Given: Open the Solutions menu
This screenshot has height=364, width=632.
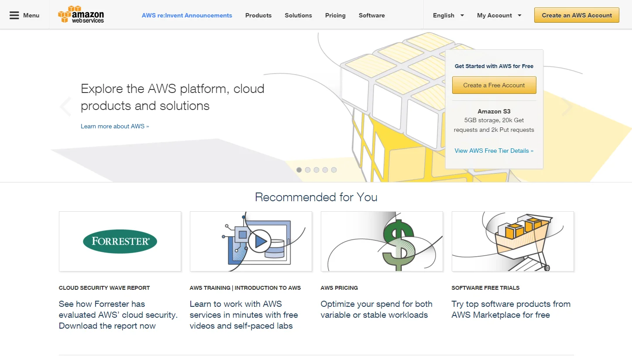Looking at the screenshot, I should point(298,15).
